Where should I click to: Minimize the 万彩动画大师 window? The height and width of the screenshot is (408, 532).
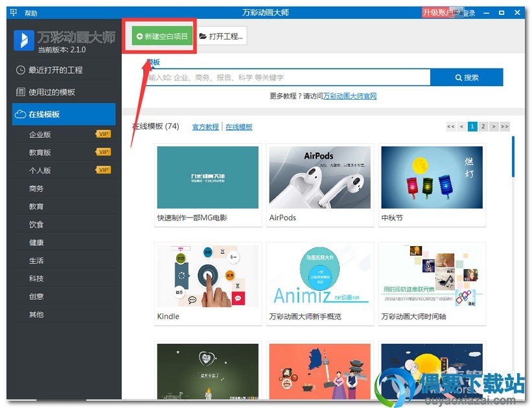pos(487,13)
